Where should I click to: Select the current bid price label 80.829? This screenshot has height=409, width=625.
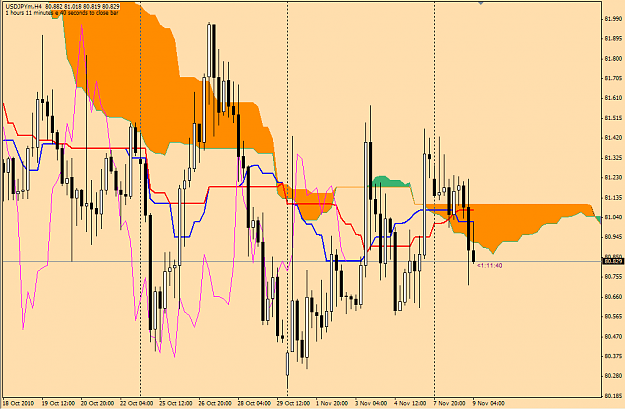pyautogui.click(x=613, y=262)
